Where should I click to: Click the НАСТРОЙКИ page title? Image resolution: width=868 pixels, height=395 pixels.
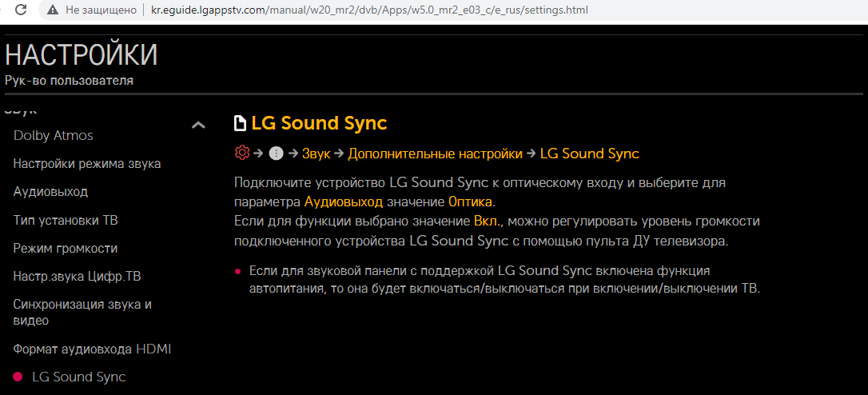point(81,55)
